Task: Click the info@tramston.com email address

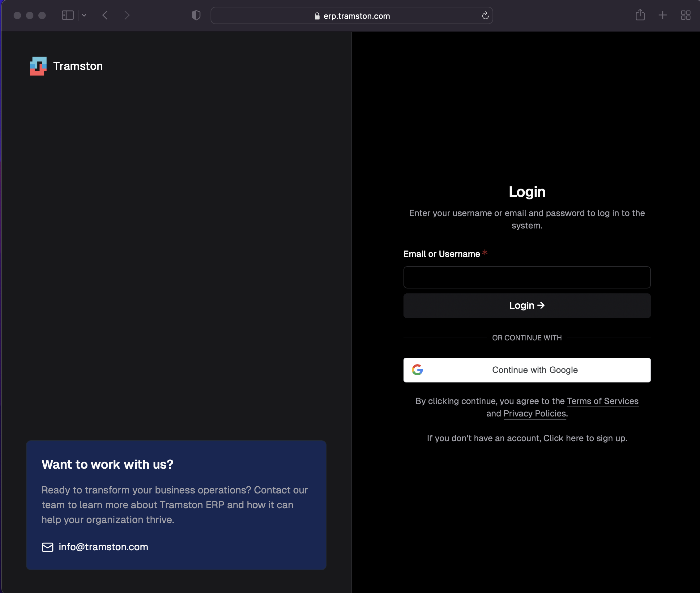Action: [103, 547]
